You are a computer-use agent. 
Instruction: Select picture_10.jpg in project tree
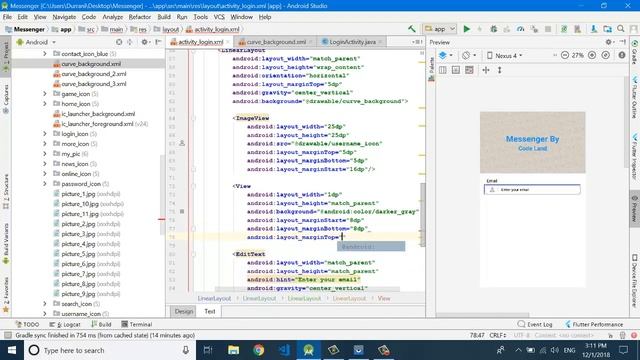89,204
